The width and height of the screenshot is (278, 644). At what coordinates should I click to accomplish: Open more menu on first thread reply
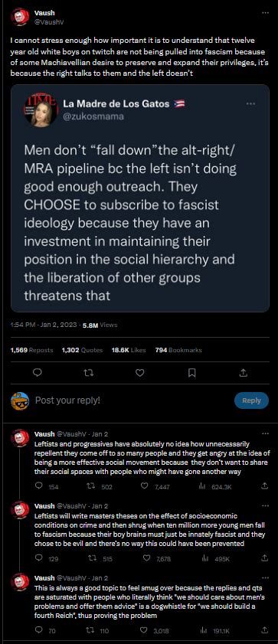pyautogui.click(x=265, y=433)
